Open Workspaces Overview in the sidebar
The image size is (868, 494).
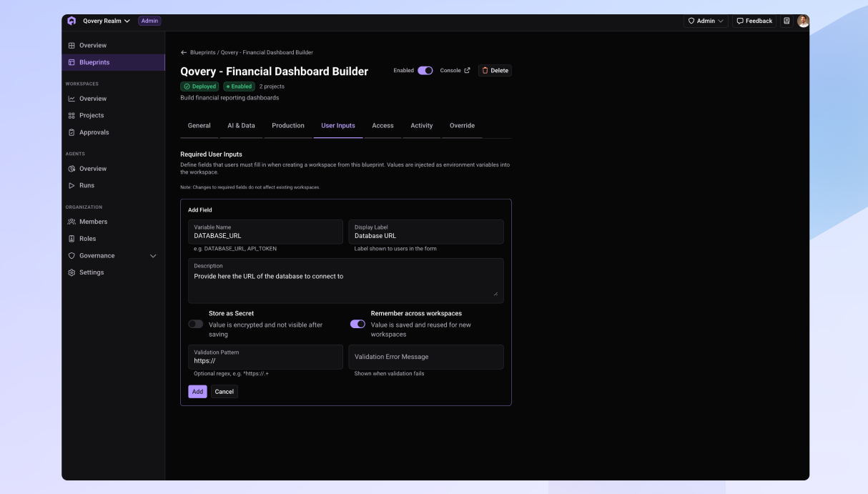[x=113, y=99]
